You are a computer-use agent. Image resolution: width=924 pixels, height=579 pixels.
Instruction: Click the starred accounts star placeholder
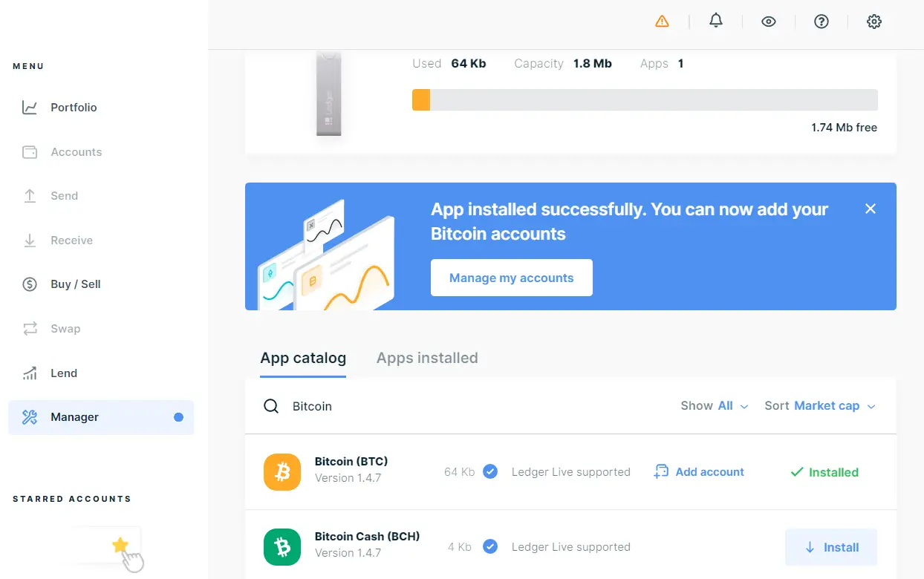[x=120, y=546]
